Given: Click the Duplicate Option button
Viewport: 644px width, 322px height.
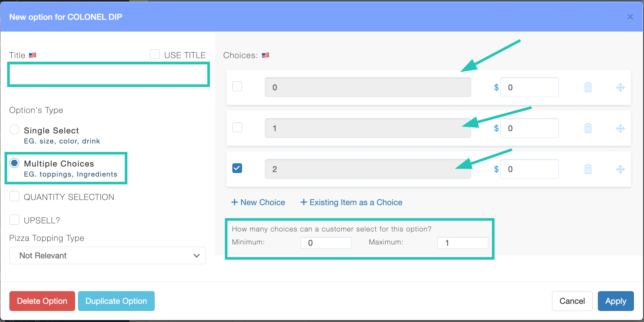Looking at the screenshot, I should point(116,301).
